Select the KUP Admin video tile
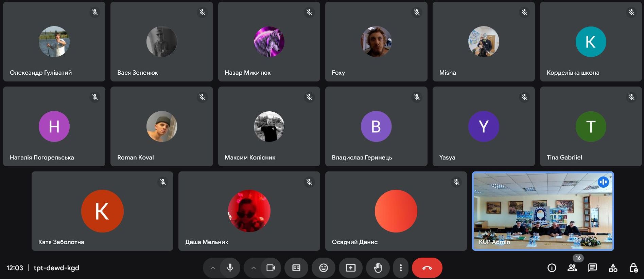Screen dimensions: 644x279 [543, 211]
